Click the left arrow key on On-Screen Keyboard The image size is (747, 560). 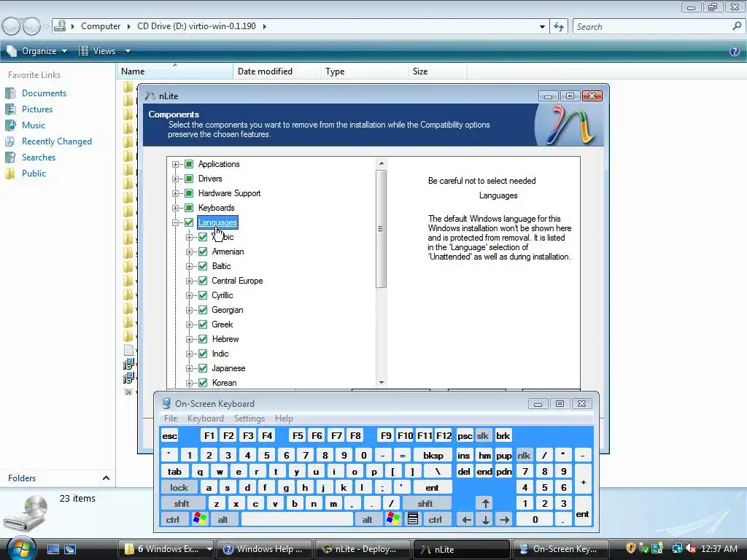[x=466, y=519]
